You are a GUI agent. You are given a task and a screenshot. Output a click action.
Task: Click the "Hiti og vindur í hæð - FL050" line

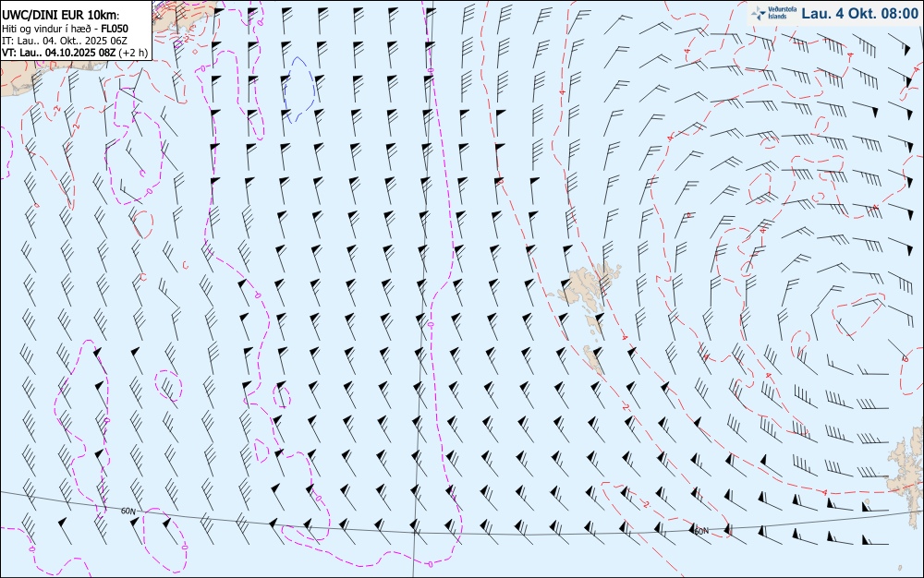tap(66, 29)
